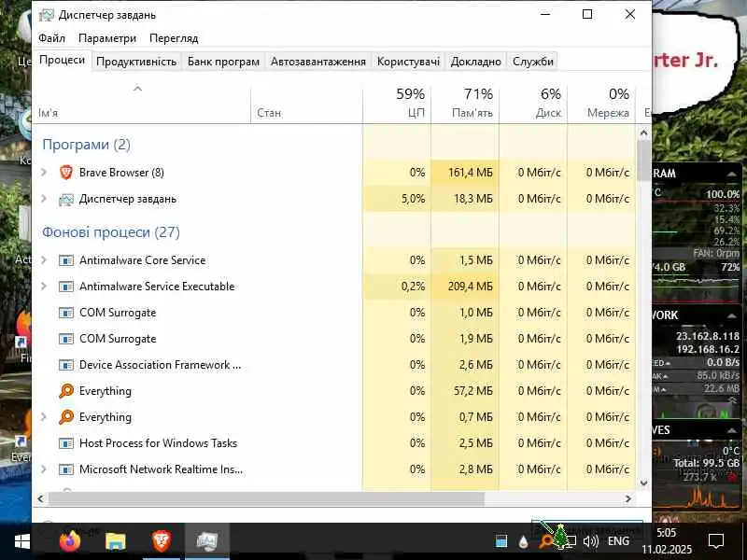Expand Microsoft Network Realtime Inspection row

[44, 469]
